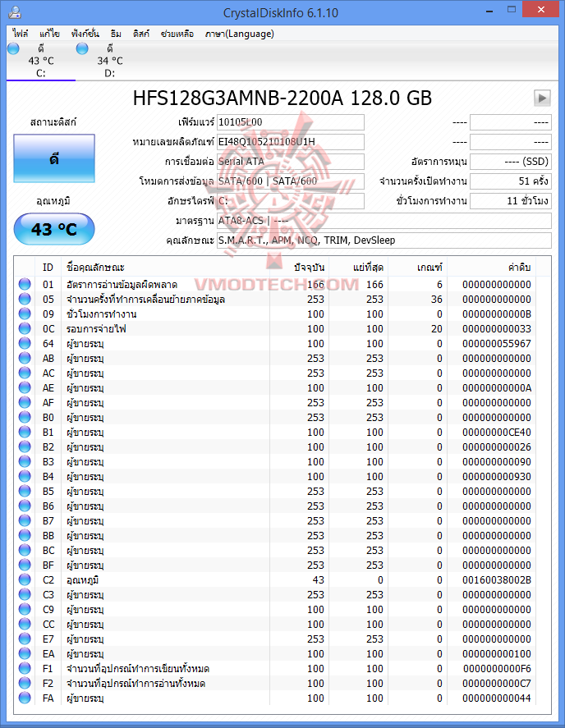The height and width of the screenshot is (728, 565).
Task: Click the power-on hours field 11 ชั่วโมง
Action: point(511,200)
